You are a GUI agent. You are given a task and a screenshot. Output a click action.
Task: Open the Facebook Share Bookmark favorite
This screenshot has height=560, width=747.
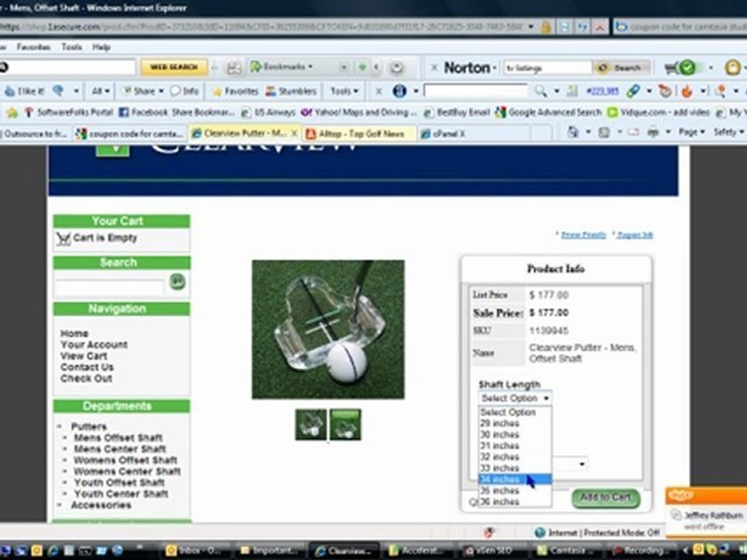[x=177, y=112]
